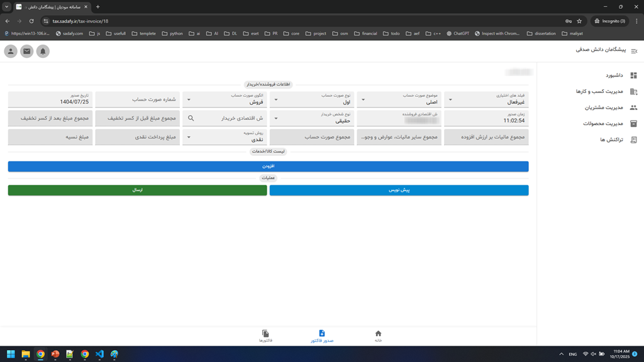
Task: Open the mail messages icon
Action: pyautogui.click(x=26, y=52)
